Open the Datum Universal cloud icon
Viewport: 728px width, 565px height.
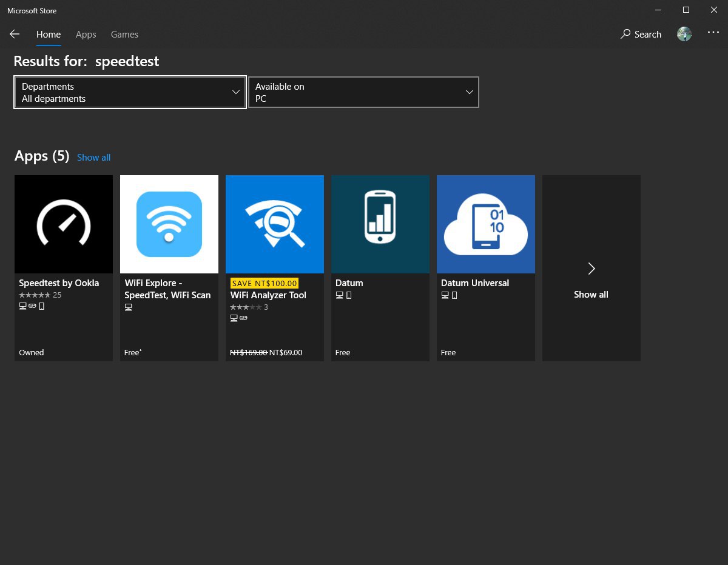coord(486,224)
